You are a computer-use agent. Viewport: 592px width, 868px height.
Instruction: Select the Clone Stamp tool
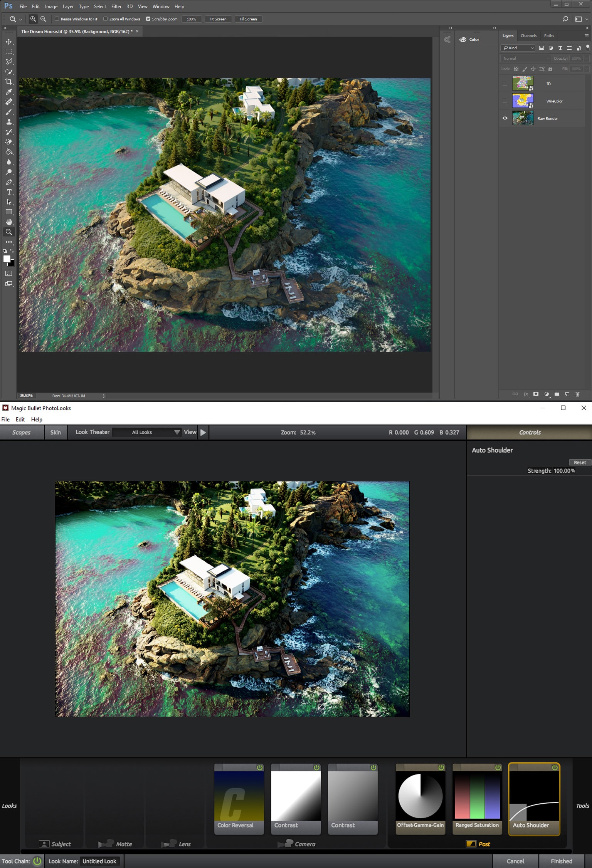[x=9, y=122]
